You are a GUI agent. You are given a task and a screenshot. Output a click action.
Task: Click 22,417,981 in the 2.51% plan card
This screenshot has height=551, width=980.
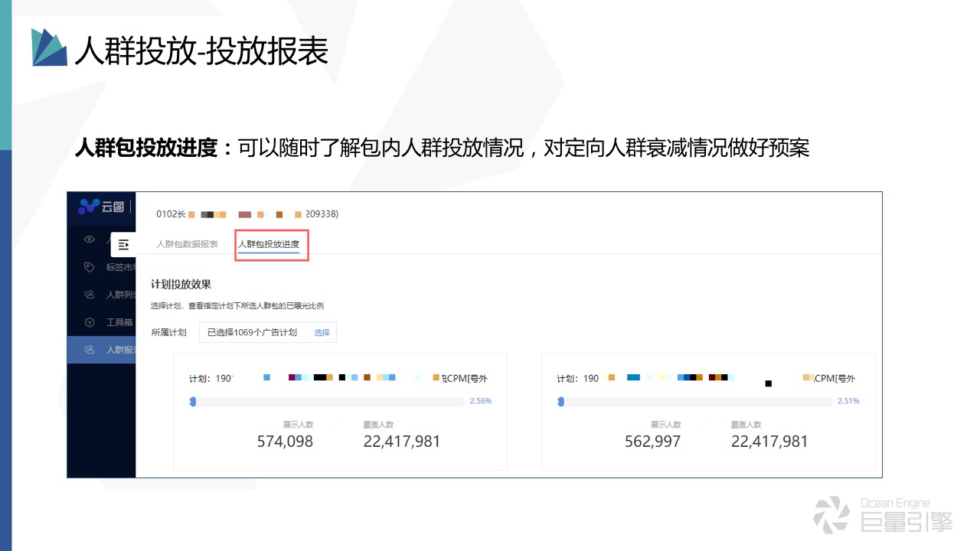click(769, 442)
